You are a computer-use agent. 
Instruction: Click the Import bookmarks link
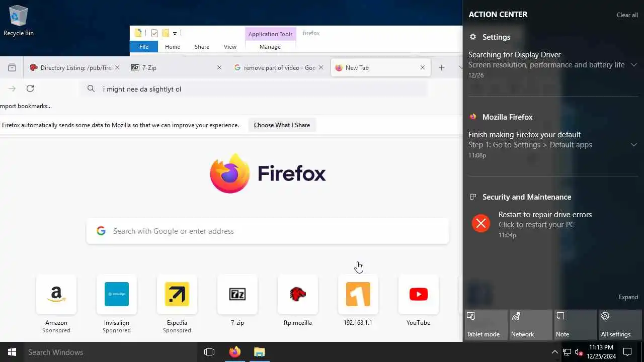pyautogui.click(x=26, y=106)
